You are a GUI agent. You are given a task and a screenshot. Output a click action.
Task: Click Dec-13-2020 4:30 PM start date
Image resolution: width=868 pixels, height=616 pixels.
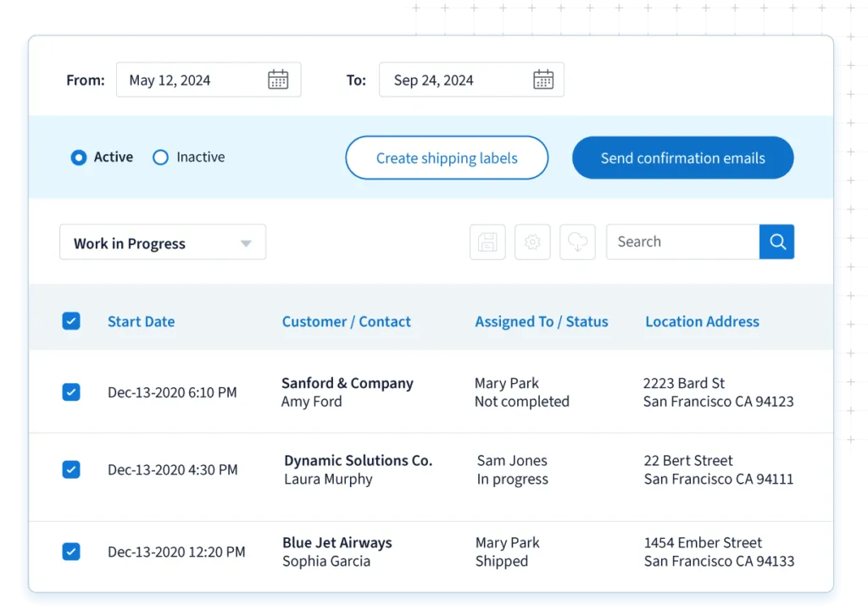tap(172, 469)
